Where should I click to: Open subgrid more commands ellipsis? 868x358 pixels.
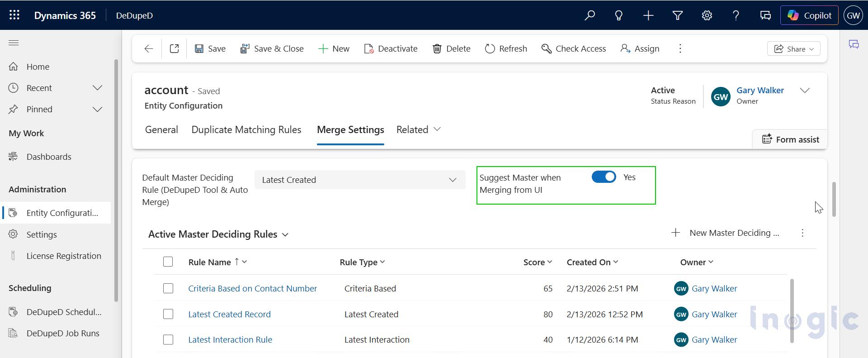(x=802, y=233)
